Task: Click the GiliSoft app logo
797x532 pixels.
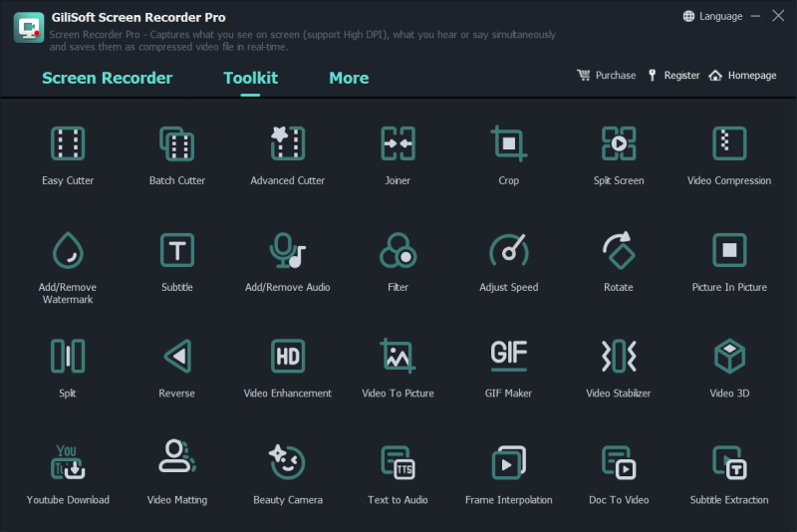Action: 29,28
